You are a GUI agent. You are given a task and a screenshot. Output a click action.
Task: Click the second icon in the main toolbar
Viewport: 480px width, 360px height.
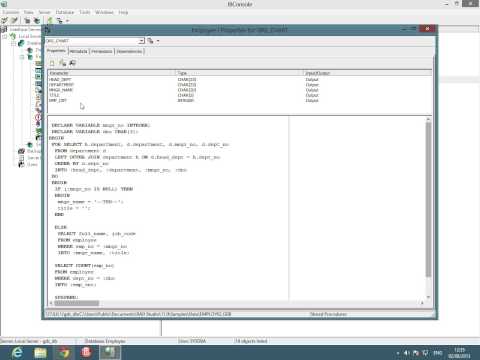coord(14,21)
